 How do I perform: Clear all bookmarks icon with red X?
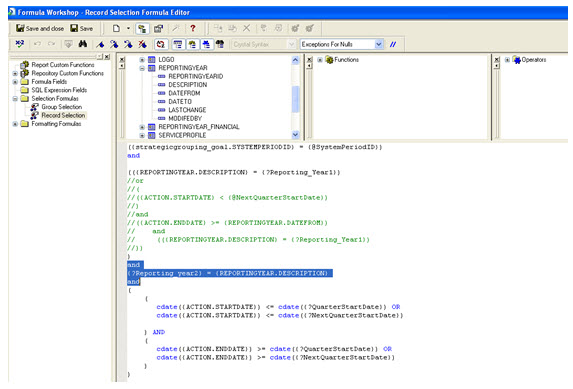point(142,44)
